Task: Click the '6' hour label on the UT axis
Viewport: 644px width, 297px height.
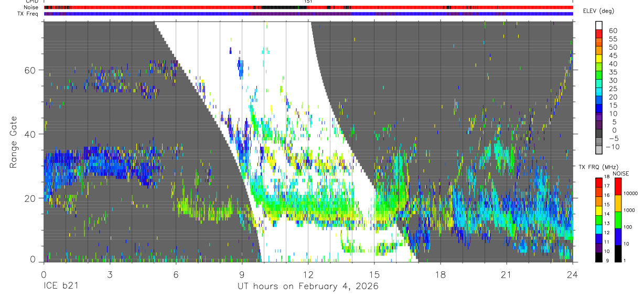Action: pos(176,274)
